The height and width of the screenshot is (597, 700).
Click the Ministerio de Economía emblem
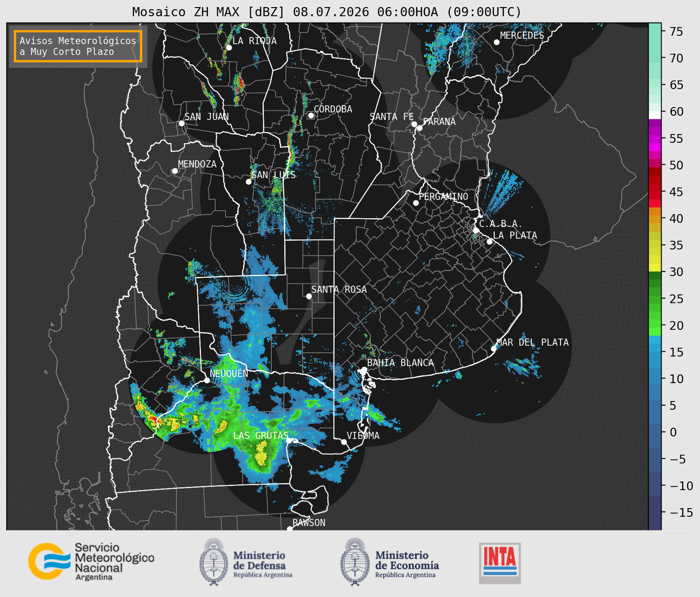[355, 562]
